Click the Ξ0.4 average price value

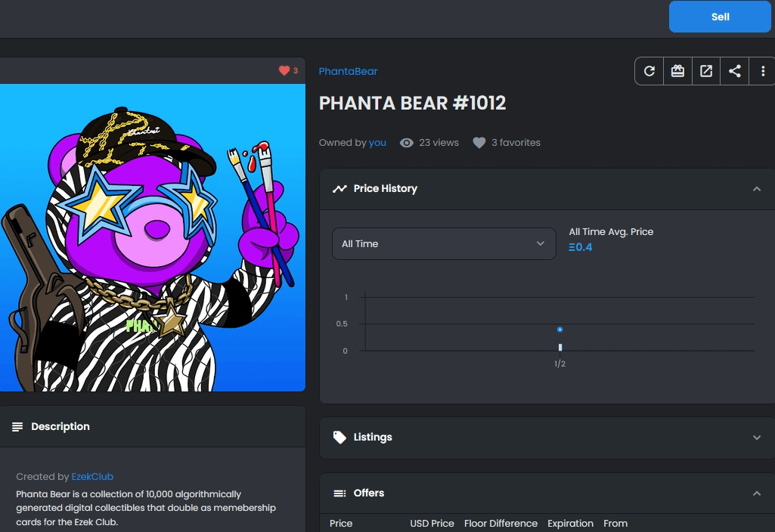580,247
